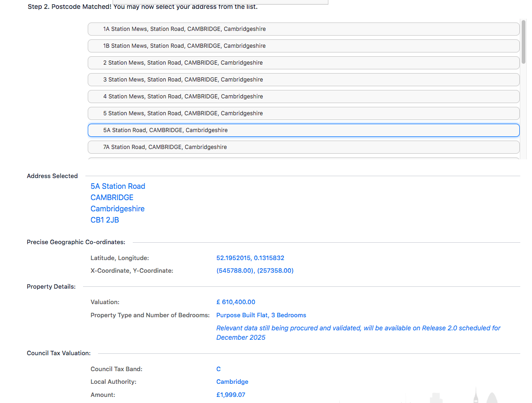Click the X and Y coordinate values
This screenshot has height=403, width=532.
(x=255, y=271)
